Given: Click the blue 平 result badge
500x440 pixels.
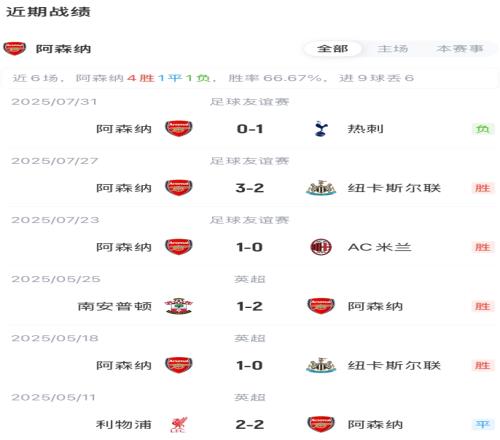Looking at the screenshot, I should (x=483, y=424).
